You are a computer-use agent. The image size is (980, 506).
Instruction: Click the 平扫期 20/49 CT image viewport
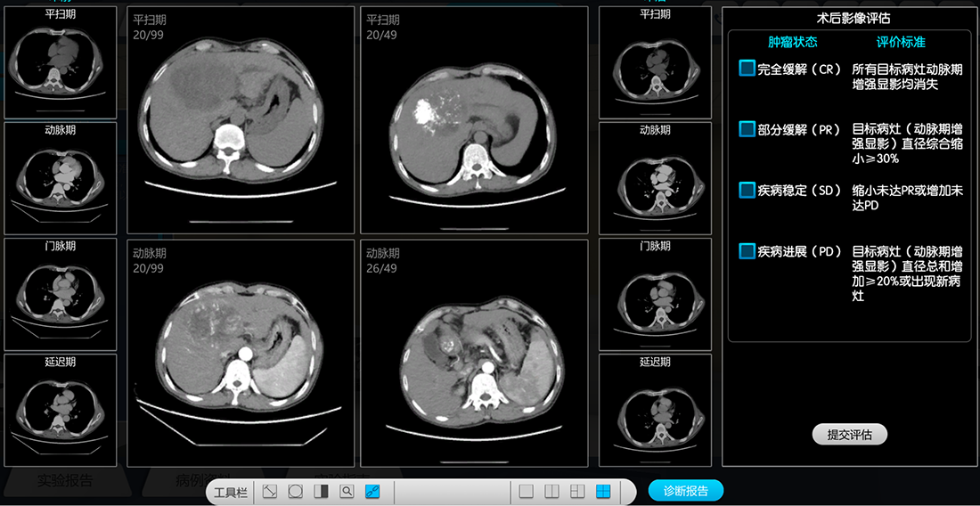[x=474, y=120]
